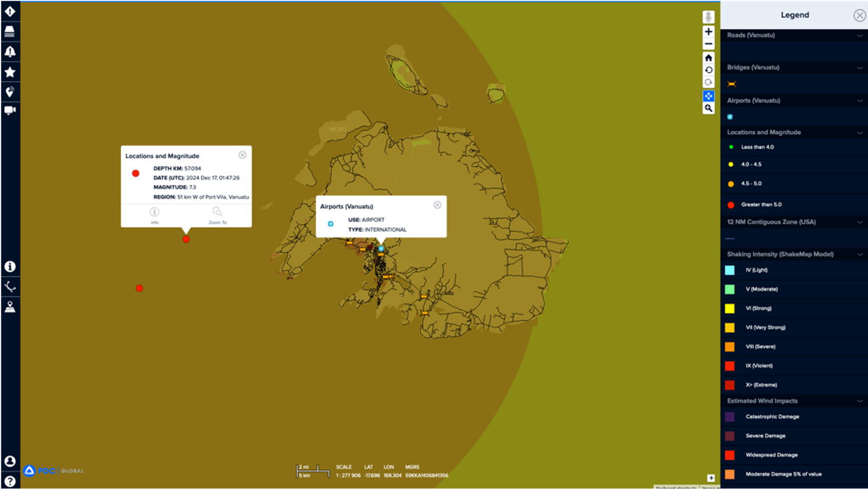Click Info in the earthquake popup

coord(154,216)
